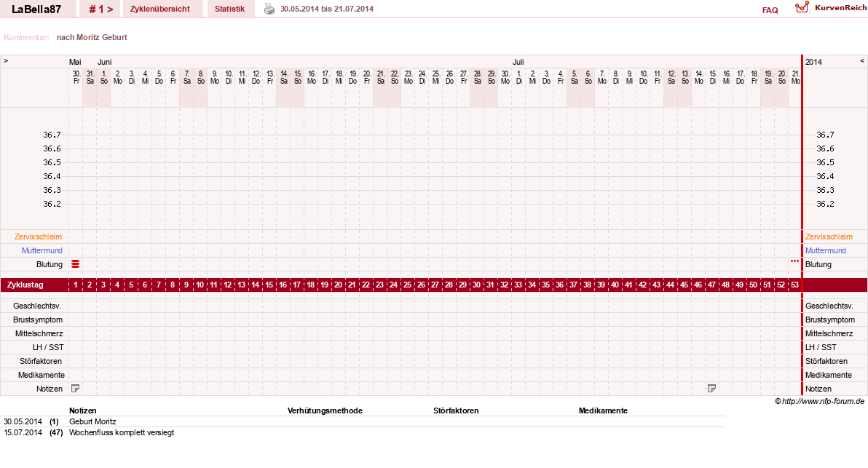
Task: Open the note icon on cycle day 47
Action: (712, 389)
